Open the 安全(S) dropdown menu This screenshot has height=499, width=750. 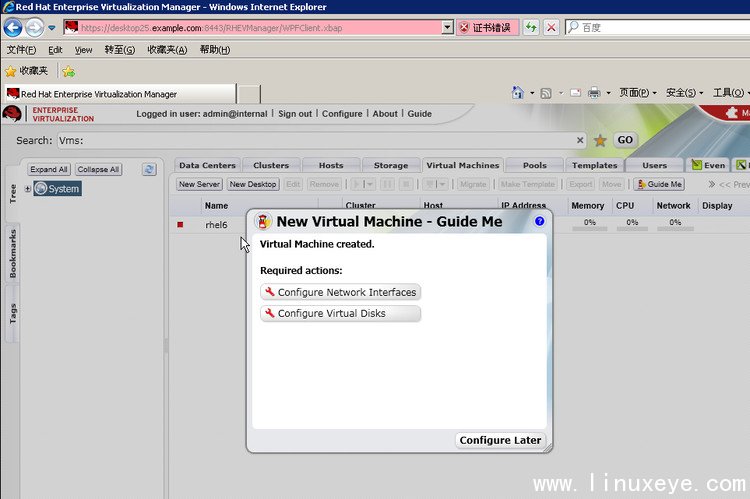684,93
